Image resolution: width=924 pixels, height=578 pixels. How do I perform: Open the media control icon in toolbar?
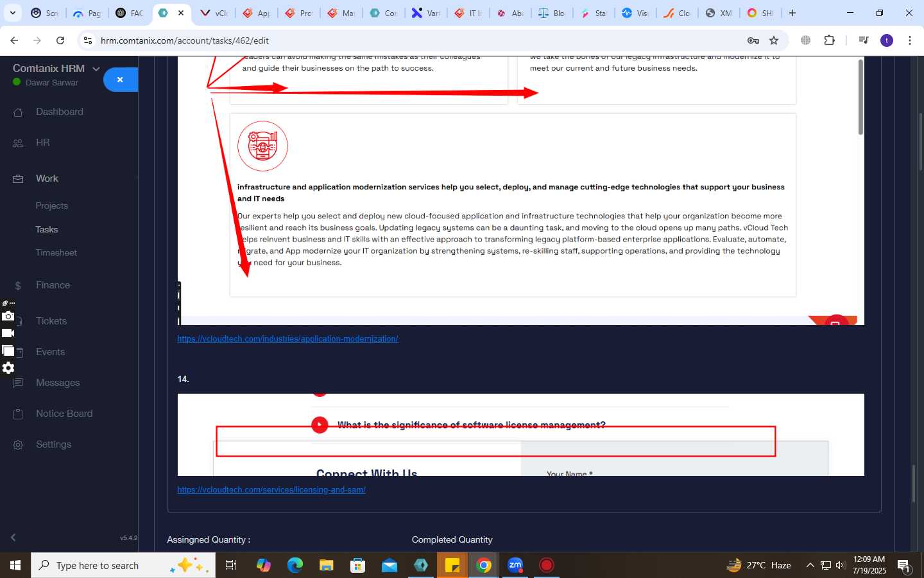864,40
